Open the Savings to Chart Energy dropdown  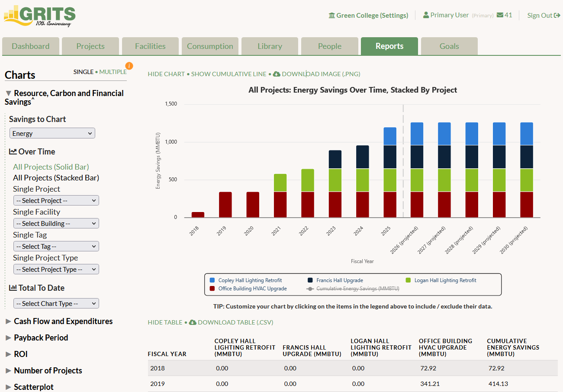point(52,133)
